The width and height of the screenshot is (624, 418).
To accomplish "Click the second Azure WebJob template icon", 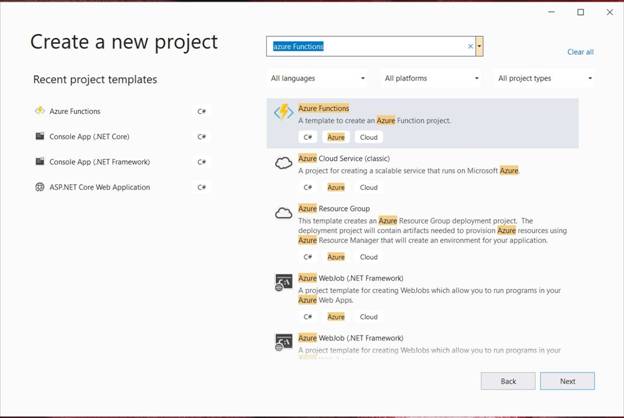I will pyautogui.click(x=284, y=342).
